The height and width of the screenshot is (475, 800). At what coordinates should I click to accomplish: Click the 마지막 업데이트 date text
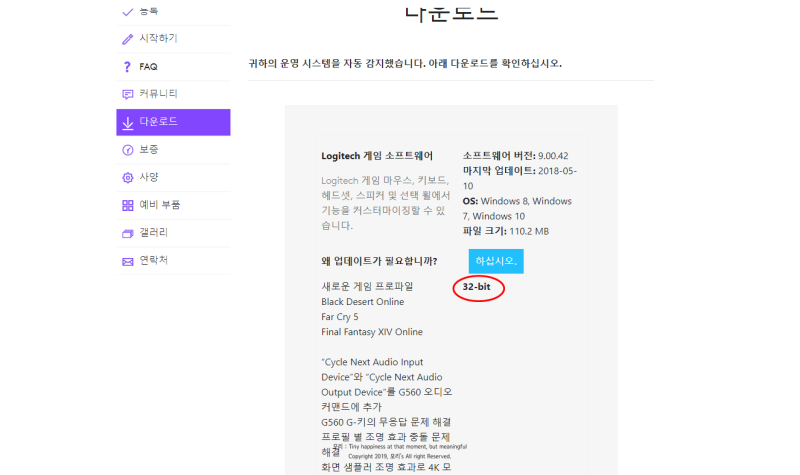click(x=520, y=178)
